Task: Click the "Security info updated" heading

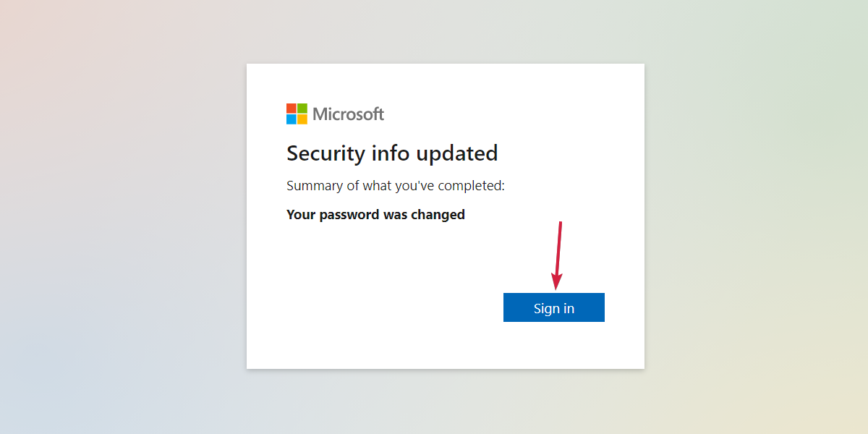Action: tap(392, 153)
